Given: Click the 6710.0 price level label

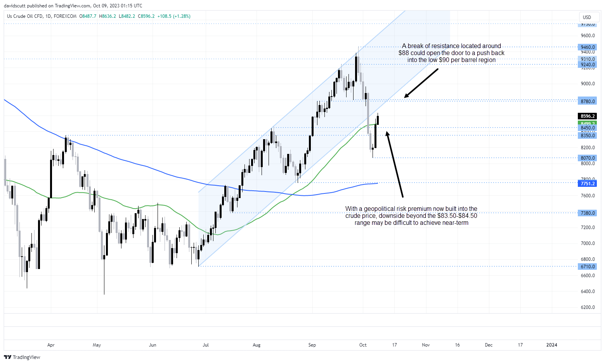Looking at the screenshot, I should point(588,267).
